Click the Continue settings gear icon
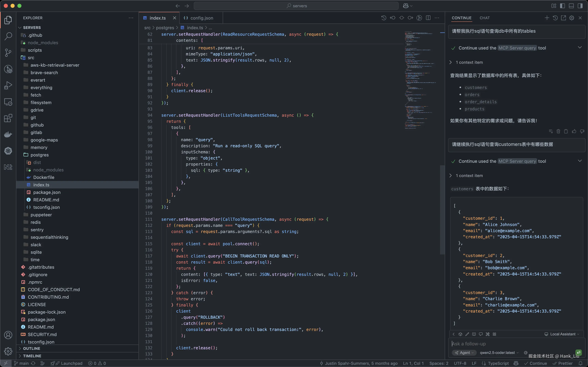This screenshot has height=367, width=588. pos(571,18)
